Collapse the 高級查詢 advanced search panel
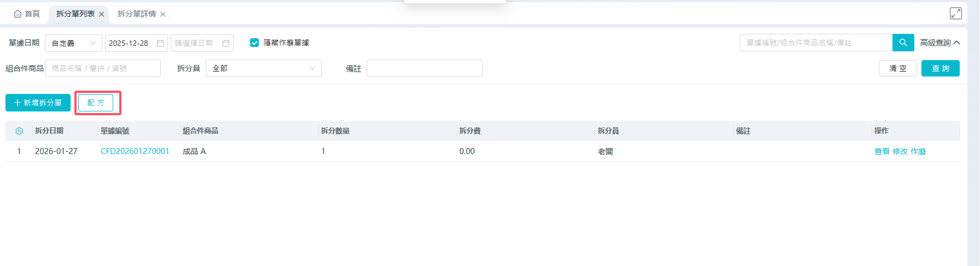The width and height of the screenshot is (980, 266). tap(940, 43)
